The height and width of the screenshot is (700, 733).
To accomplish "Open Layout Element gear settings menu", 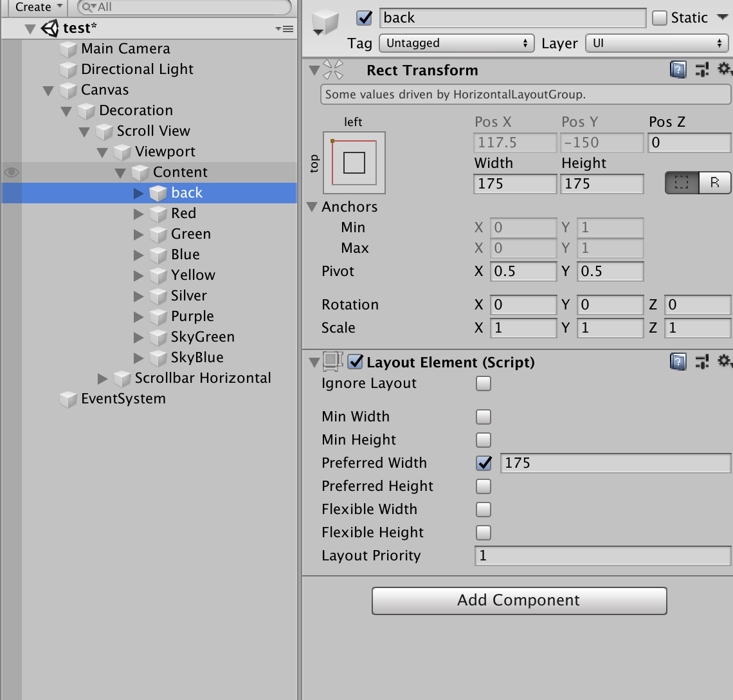I will pyautogui.click(x=724, y=361).
